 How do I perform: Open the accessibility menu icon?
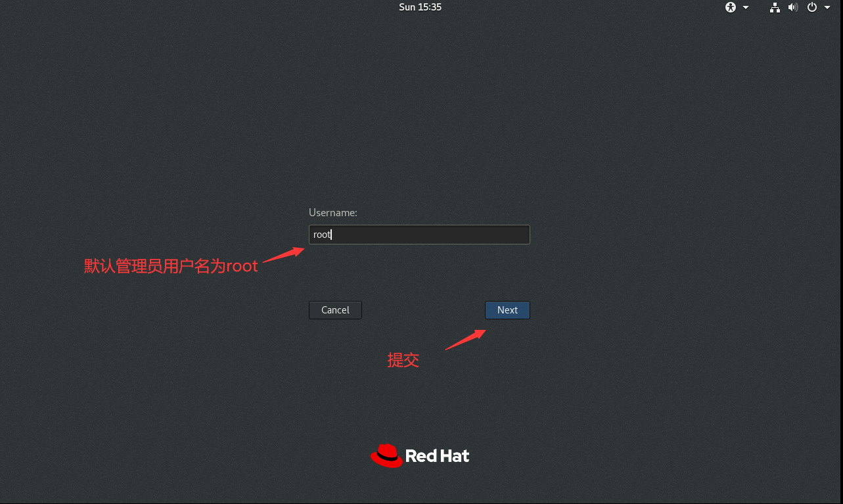[731, 7]
